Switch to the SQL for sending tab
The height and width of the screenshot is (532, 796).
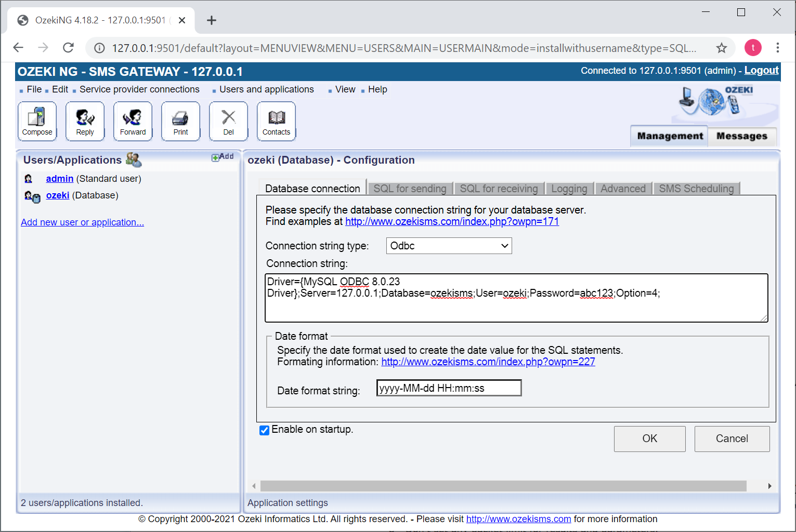[410, 188]
